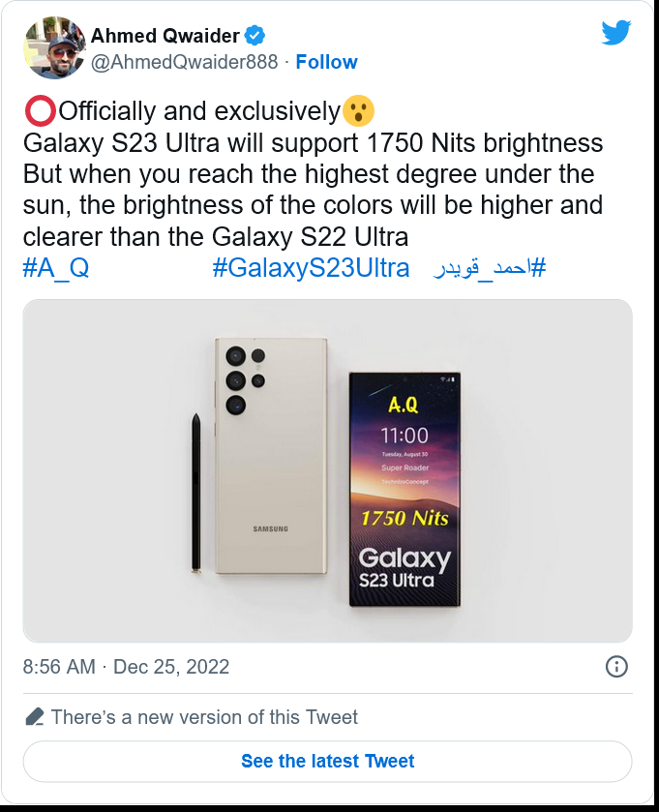
Task: Click the blue verified badge
Action: pyautogui.click(x=255, y=36)
